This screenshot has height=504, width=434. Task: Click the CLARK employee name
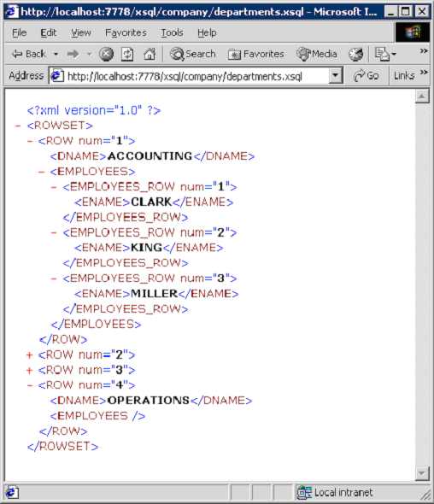tap(151, 202)
